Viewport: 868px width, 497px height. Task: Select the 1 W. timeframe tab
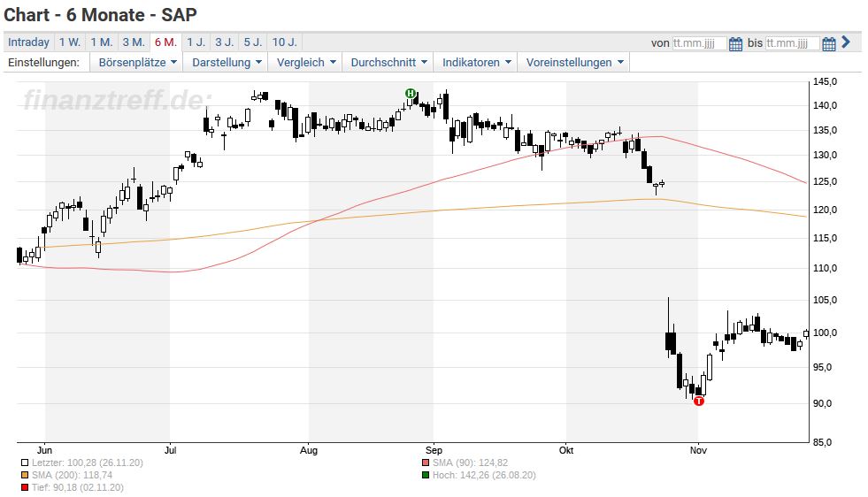click(x=70, y=42)
